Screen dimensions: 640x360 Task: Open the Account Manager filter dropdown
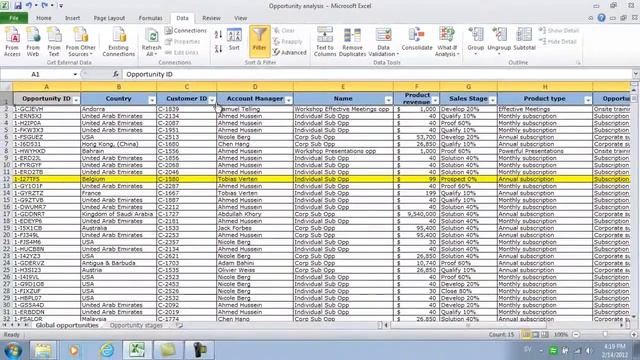click(x=289, y=100)
